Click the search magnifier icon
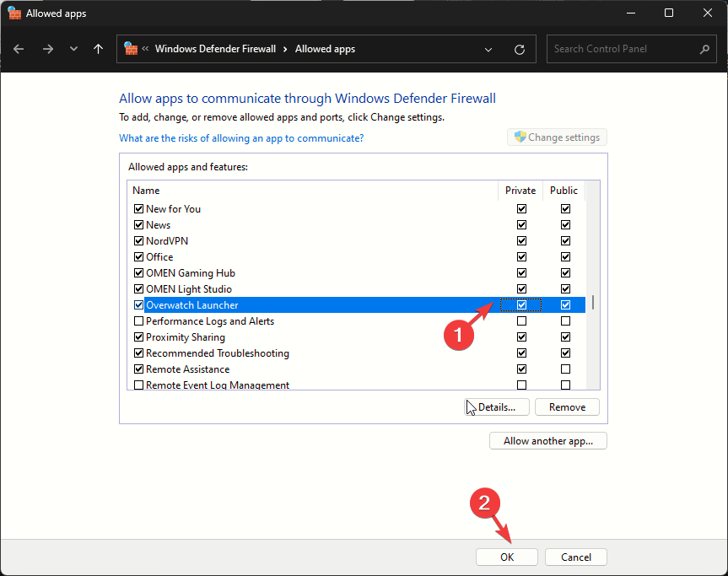Viewport: 728px width, 576px height. click(x=704, y=49)
